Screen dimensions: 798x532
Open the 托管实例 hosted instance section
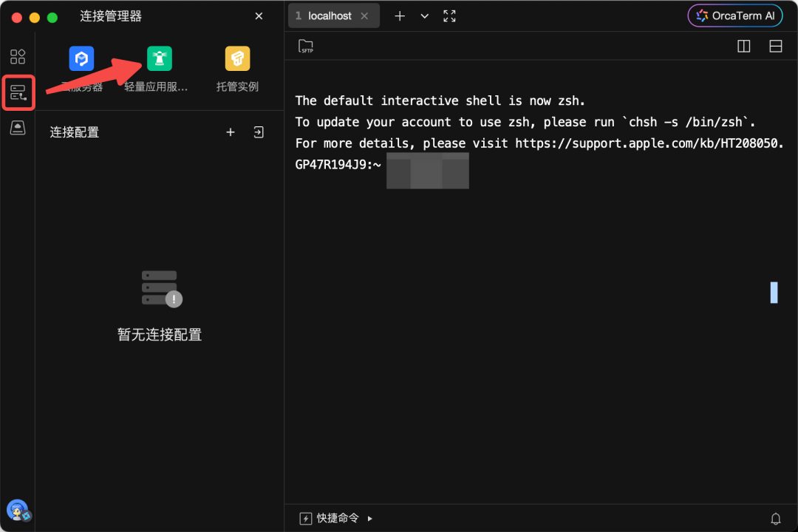pyautogui.click(x=236, y=58)
